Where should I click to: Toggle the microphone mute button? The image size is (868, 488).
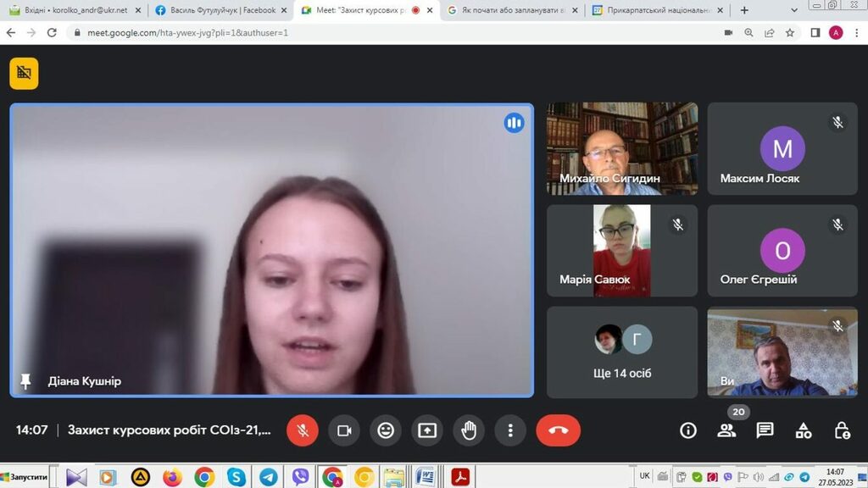tap(303, 430)
